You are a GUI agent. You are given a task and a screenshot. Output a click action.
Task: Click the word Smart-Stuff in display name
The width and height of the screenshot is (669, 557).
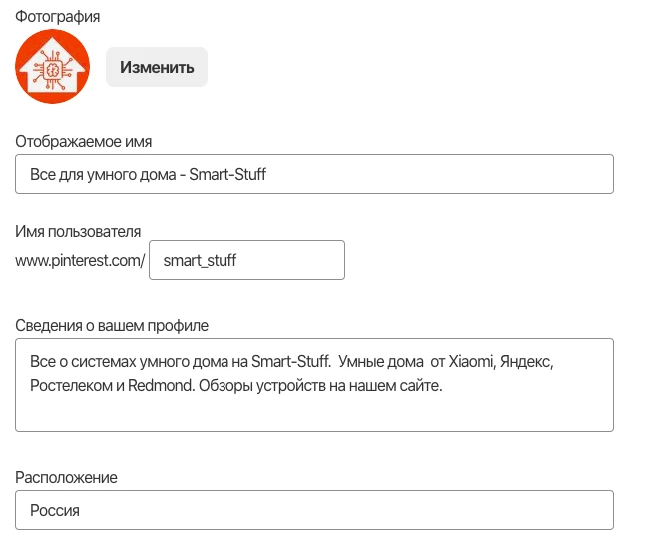pyautogui.click(x=227, y=174)
